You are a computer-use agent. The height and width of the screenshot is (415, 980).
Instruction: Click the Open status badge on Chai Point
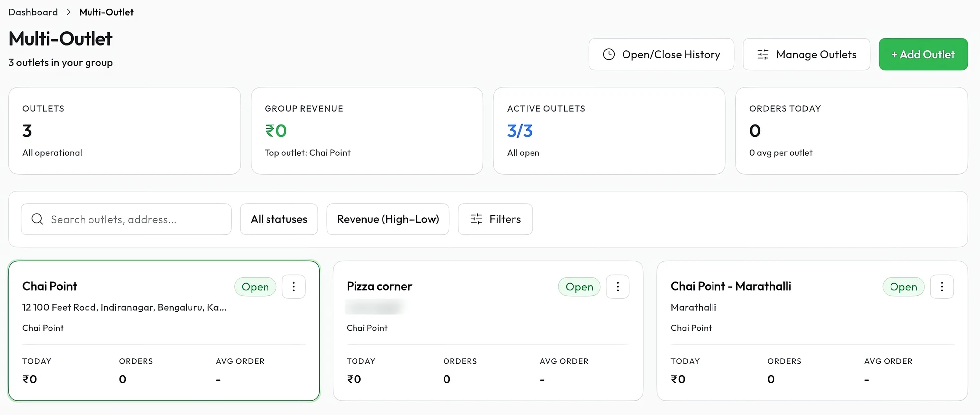point(255,287)
